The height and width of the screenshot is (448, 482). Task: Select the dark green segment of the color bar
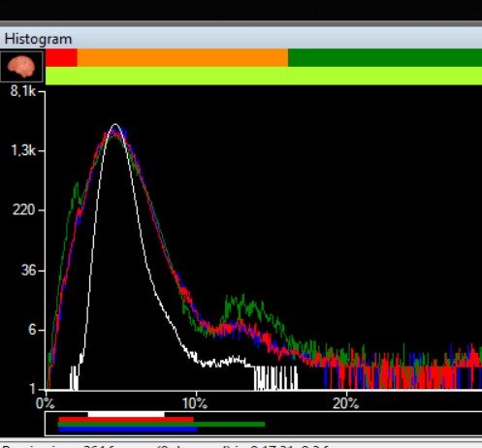coord(385,57)
